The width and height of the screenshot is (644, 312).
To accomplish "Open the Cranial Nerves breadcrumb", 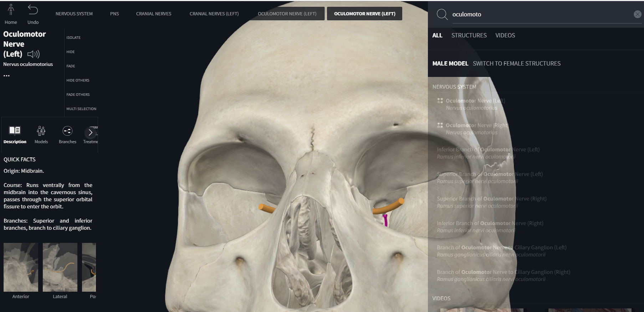I will click(x=154, y=14).
